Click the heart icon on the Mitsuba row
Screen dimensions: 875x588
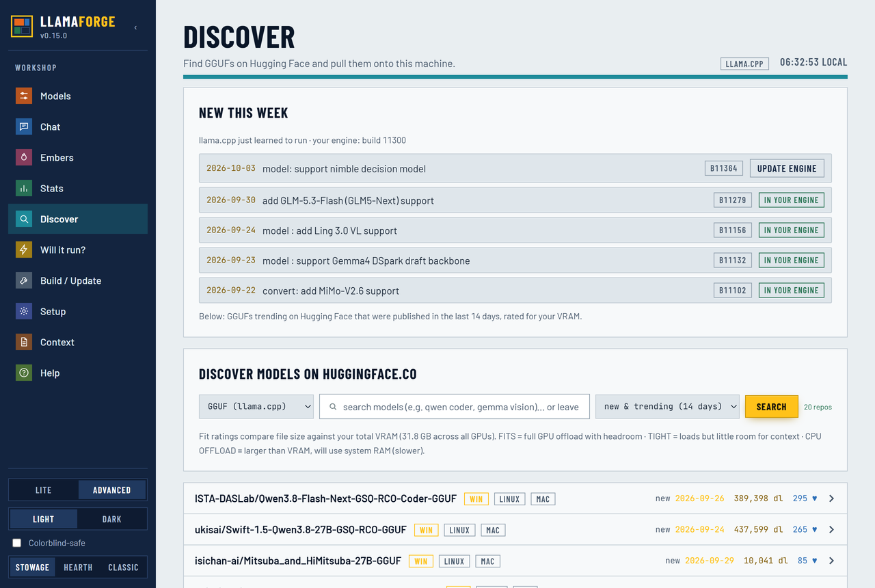[814, 561]
